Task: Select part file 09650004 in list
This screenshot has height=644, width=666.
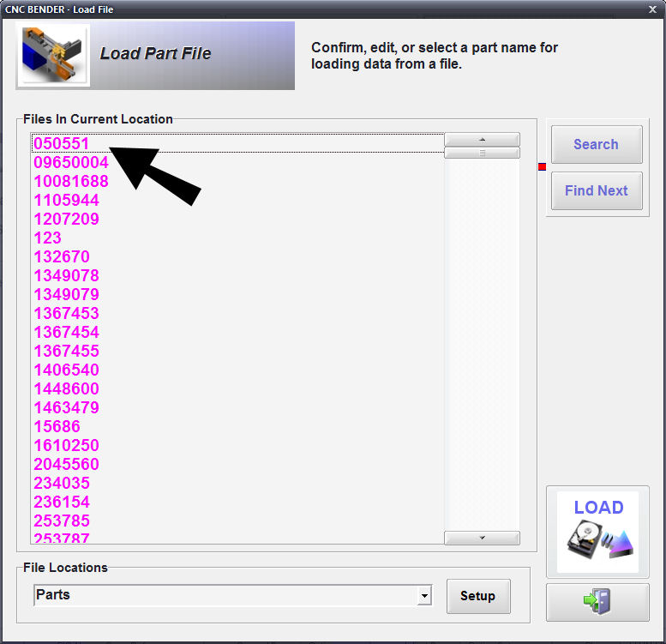Action: 71,162
